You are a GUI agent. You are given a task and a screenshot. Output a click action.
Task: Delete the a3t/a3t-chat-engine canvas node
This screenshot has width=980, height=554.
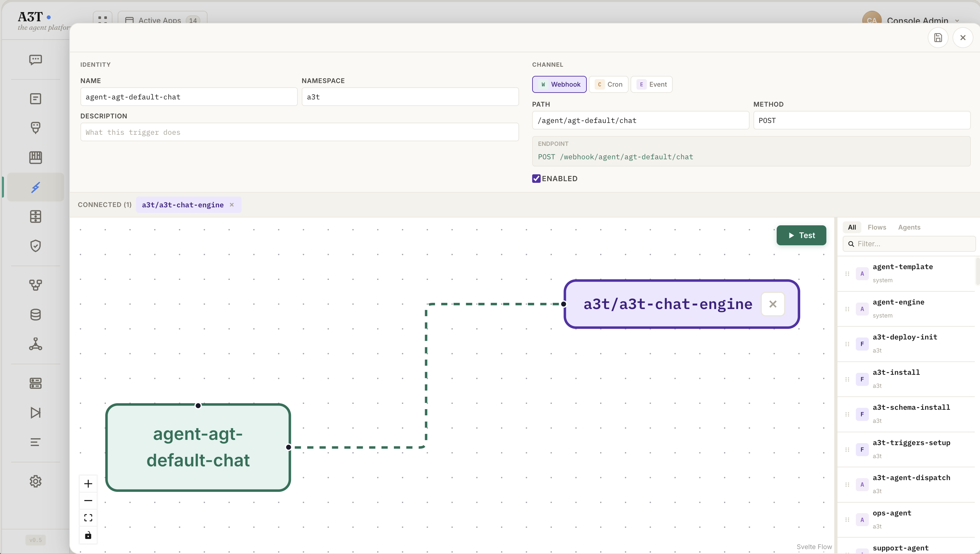(773, 304)
